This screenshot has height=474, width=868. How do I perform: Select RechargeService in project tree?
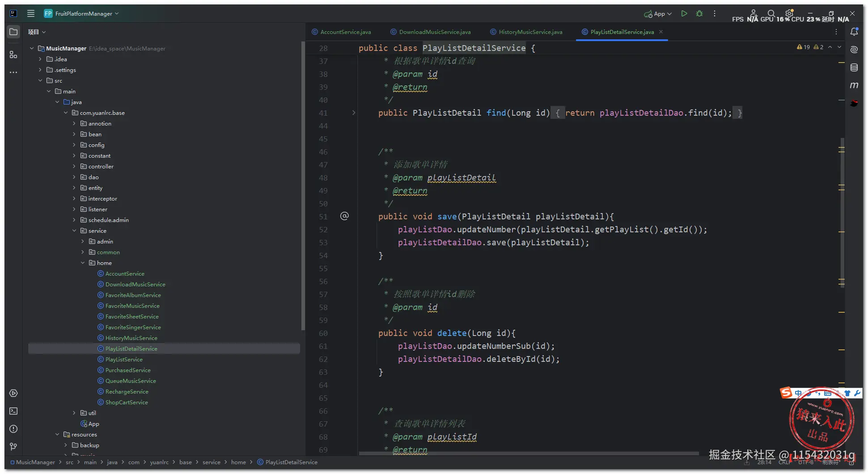(127, 391)
